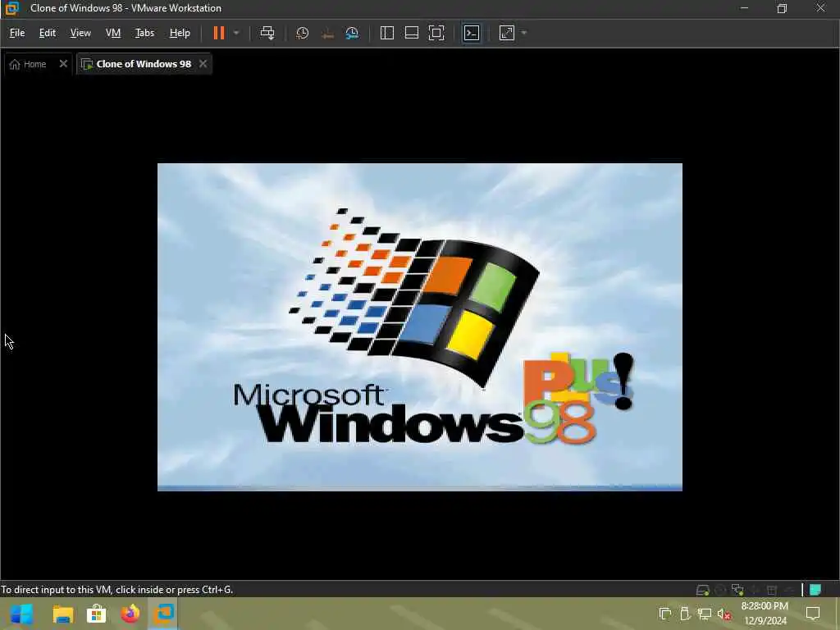Open the Help menu

[x=180, y=33]
